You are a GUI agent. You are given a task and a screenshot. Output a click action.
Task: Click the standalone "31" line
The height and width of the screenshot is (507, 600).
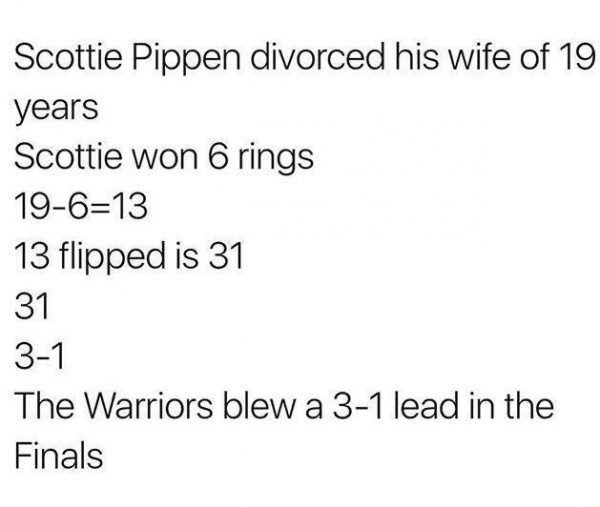pyautogui.click(x=35, y=308)
